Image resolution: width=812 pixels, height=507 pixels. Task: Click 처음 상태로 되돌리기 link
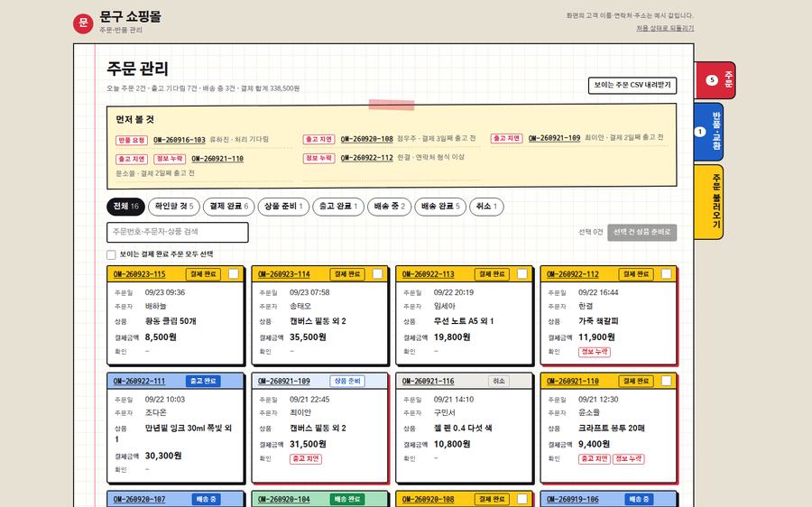(x=665, y=28)
